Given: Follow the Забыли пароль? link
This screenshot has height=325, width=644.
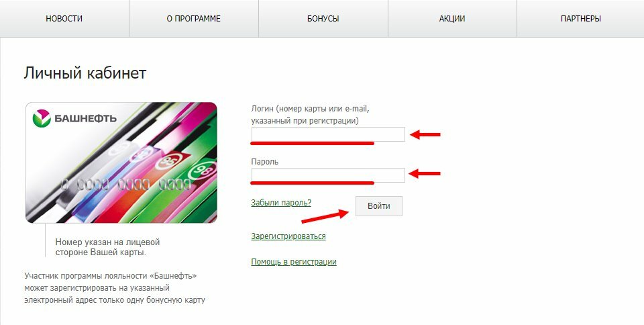Looking at the screenshot, I should [281, 203].
